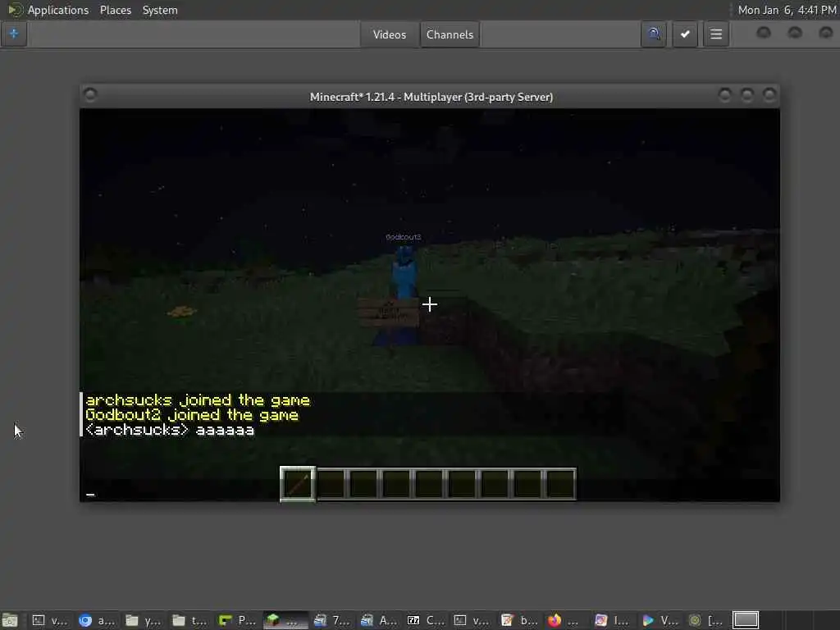Switch to the Channels tab
Image resolution: width=840 pixels, height=630 pixels.
(x=450, y=34)
